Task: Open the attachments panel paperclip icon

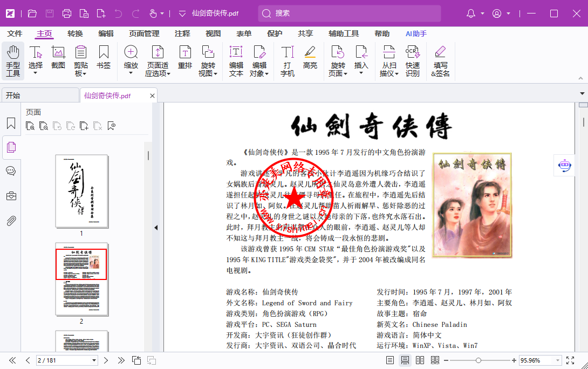Action: tap(11, 221)
